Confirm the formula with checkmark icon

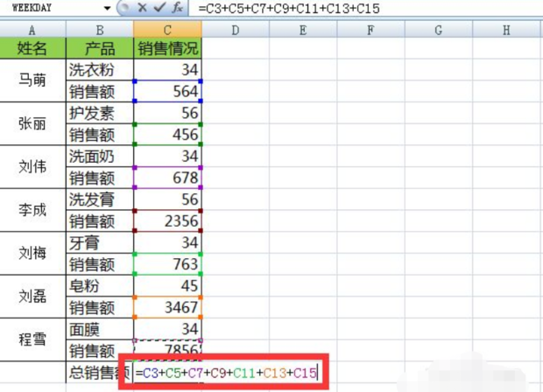click(x=159, y=7)
